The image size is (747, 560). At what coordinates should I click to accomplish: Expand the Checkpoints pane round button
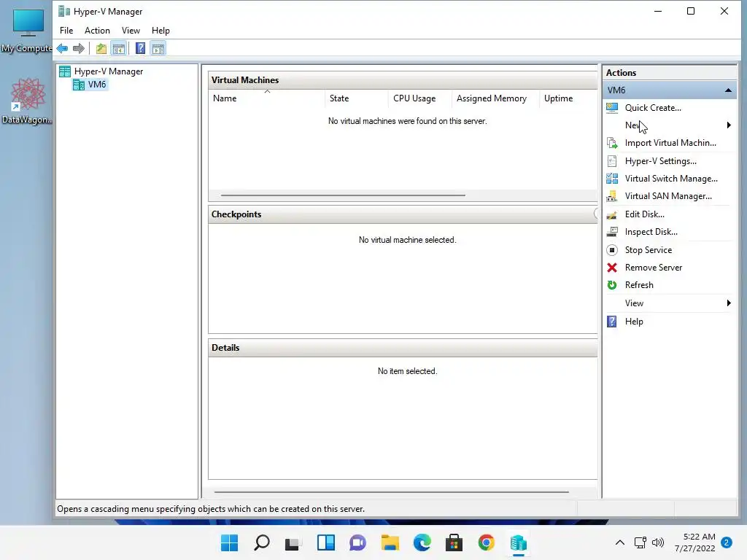(x=596, y=214)
